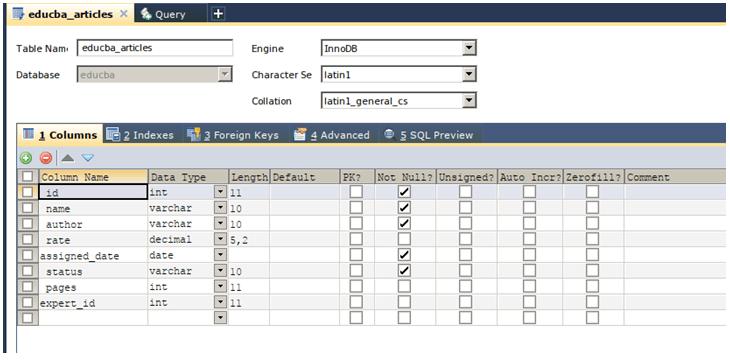The height and width of the screenshot is (360, 730).
Task: Open data type dropdown for assigned_date row
Action: pyautogui.click(x=220, y=255)
